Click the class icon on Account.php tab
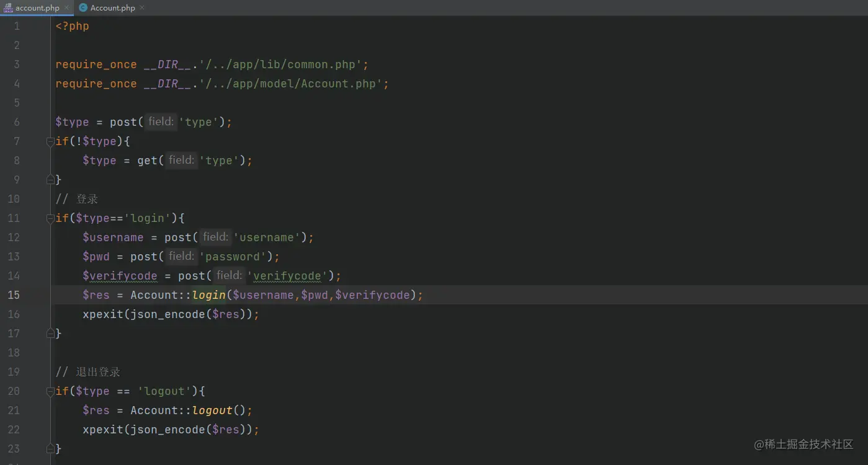The height and width of the screenshot is (465, 868). pos(83,8)
